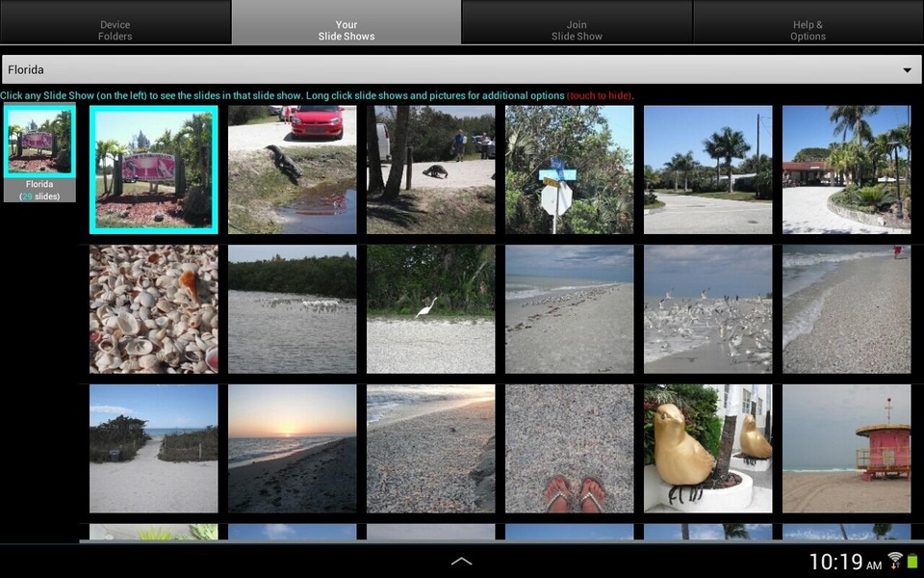Open the pink lifeguard tower photo

(x=846, y=448)
